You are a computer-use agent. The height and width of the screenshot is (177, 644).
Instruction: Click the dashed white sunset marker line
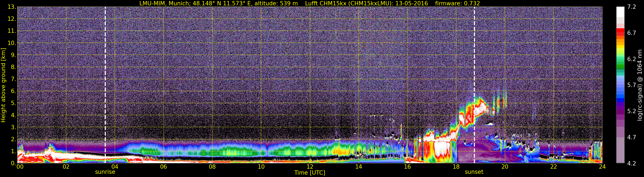coord(474,85)
